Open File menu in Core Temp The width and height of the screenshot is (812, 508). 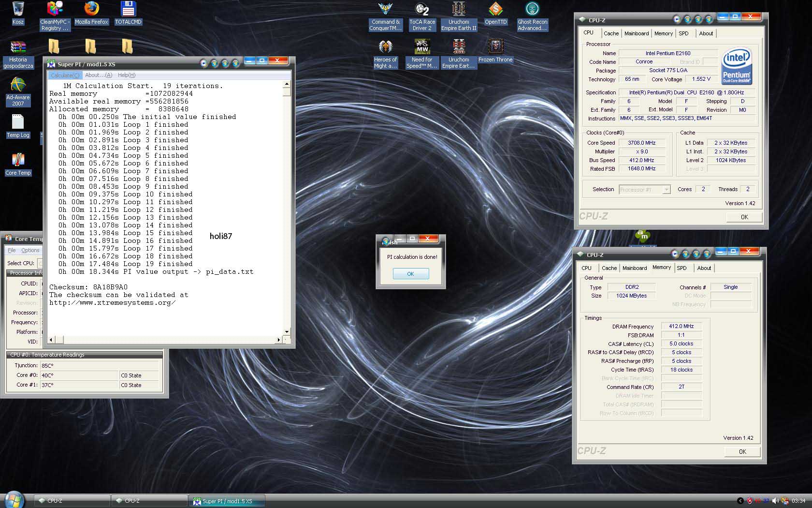[x=12, y=250]
